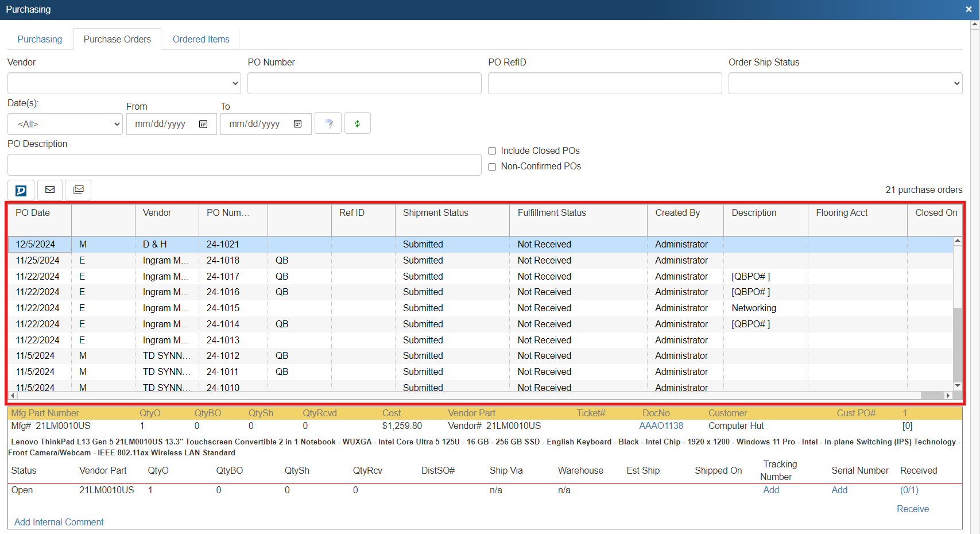Expand the Vendor dropdown
The height and width of the screenshot is (534, 980).
124,83
